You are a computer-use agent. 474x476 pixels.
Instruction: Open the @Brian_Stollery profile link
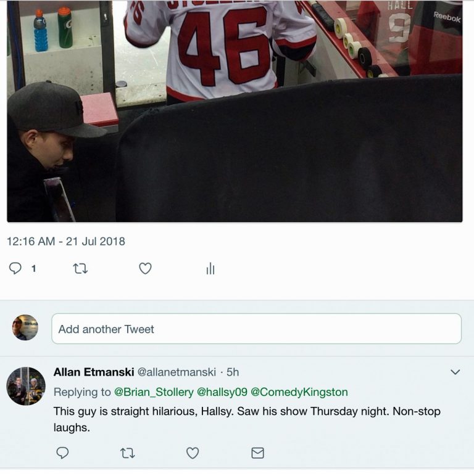click(x=154, y=392)
